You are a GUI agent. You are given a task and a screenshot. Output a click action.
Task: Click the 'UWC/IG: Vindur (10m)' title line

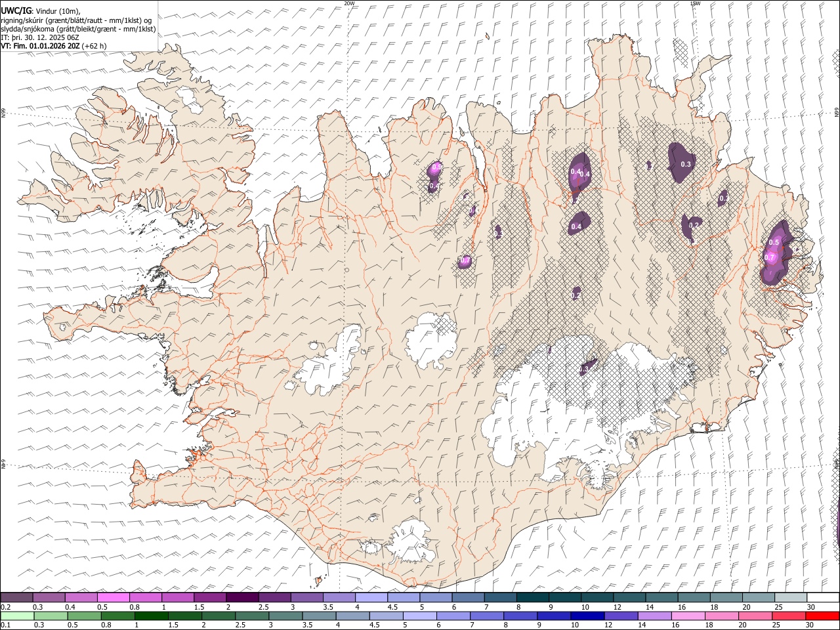pyautogui.click(x=41, y=10)
